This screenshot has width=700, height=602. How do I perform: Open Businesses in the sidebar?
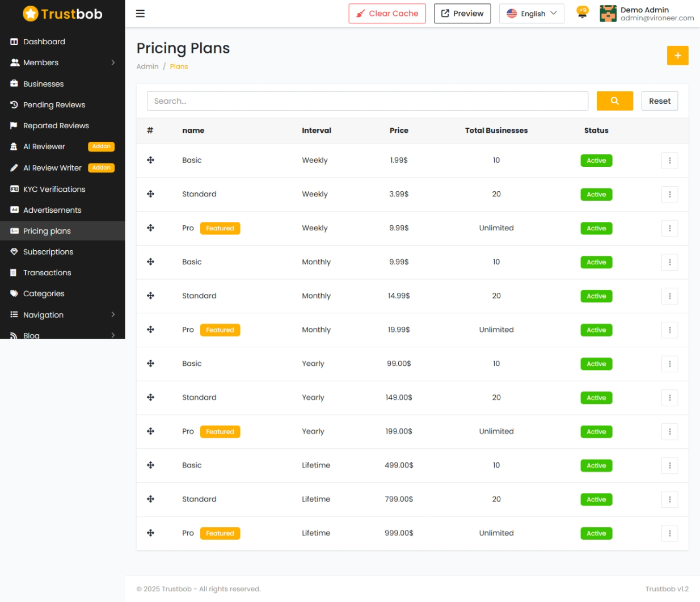(62, 84)
